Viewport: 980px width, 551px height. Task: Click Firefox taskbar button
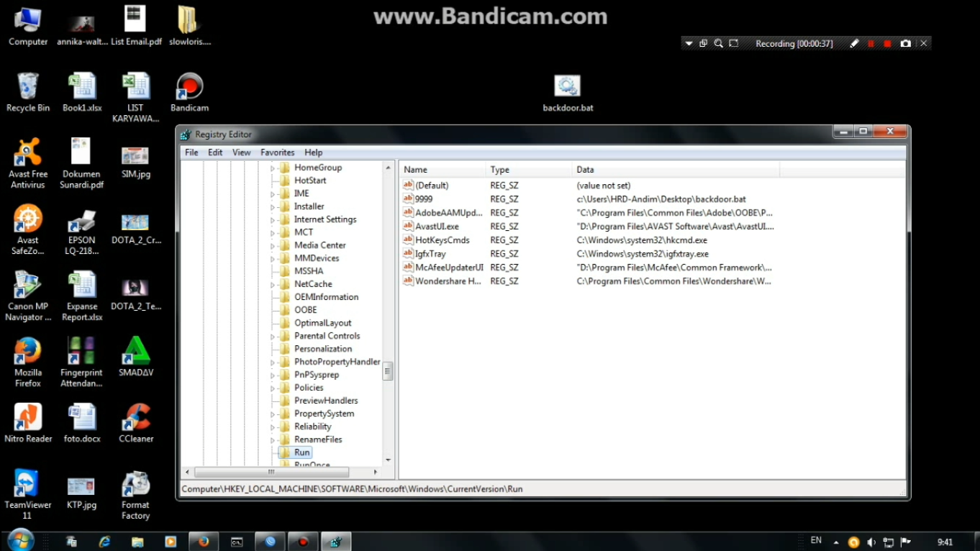pos(204,542)
